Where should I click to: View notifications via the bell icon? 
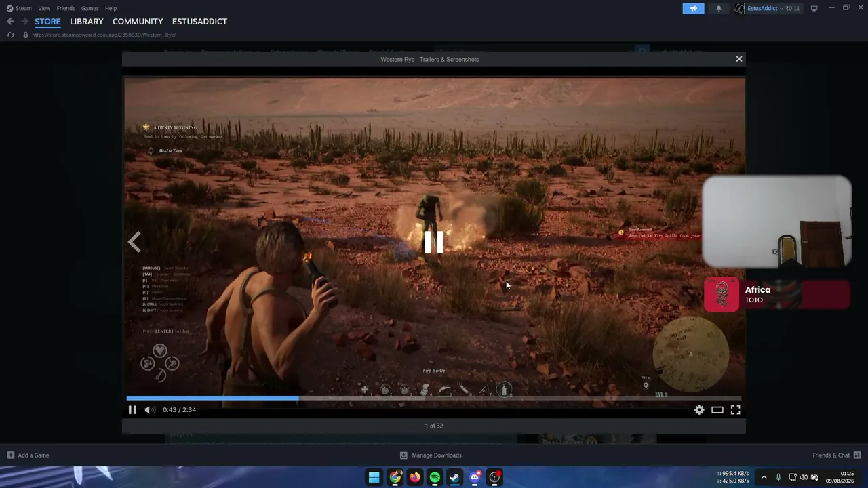(x=719, y=8)
